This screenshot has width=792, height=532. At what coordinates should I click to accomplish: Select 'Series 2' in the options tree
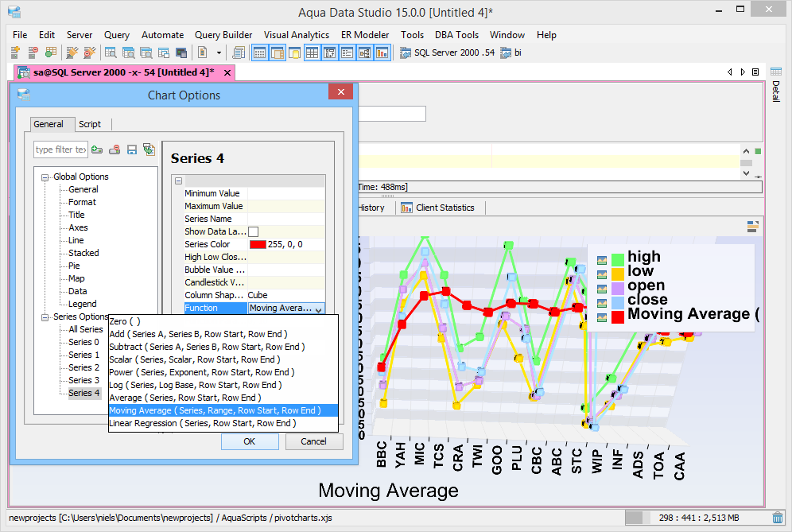coord(83,368)
